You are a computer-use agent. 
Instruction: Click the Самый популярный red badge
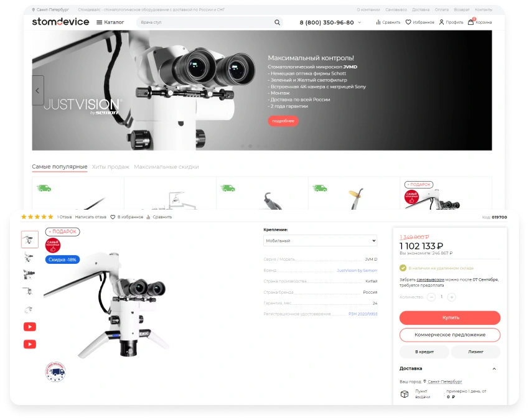tap(53, 245)
